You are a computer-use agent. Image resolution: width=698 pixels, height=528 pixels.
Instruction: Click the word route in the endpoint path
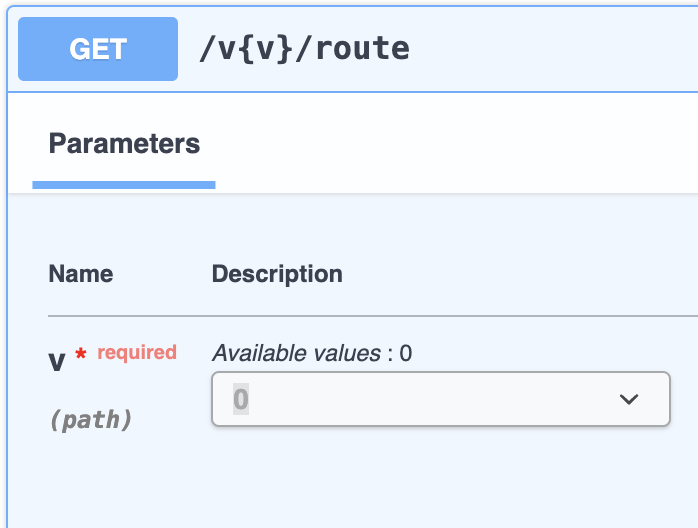363,49
